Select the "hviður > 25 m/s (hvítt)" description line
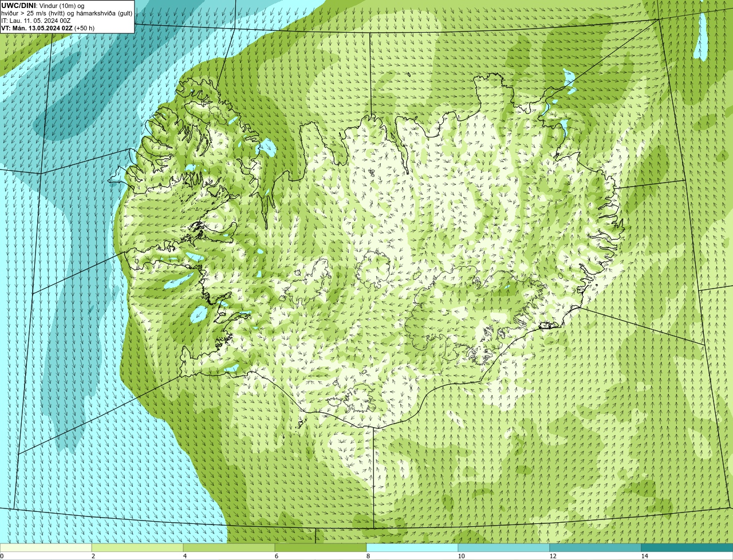The image size is (733, 560). coord(66,13)
